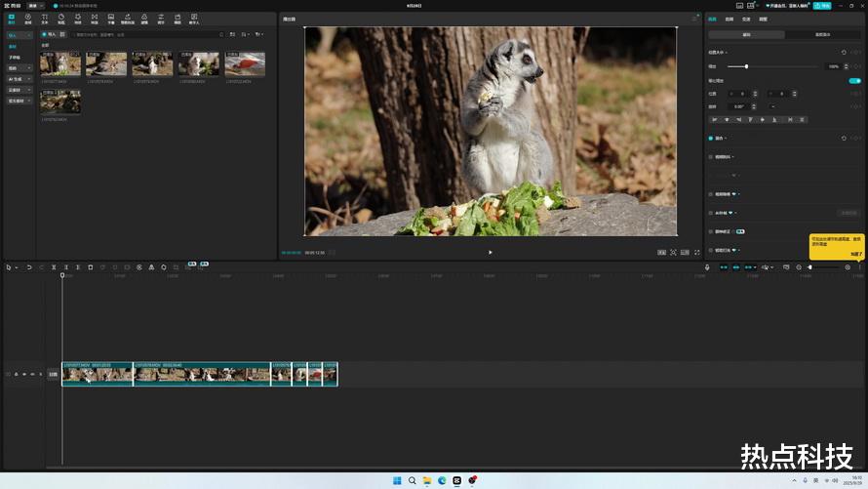Click the split clip icon in timeline toolbar
Screen dimensions: 868x489
pos(54,266)
